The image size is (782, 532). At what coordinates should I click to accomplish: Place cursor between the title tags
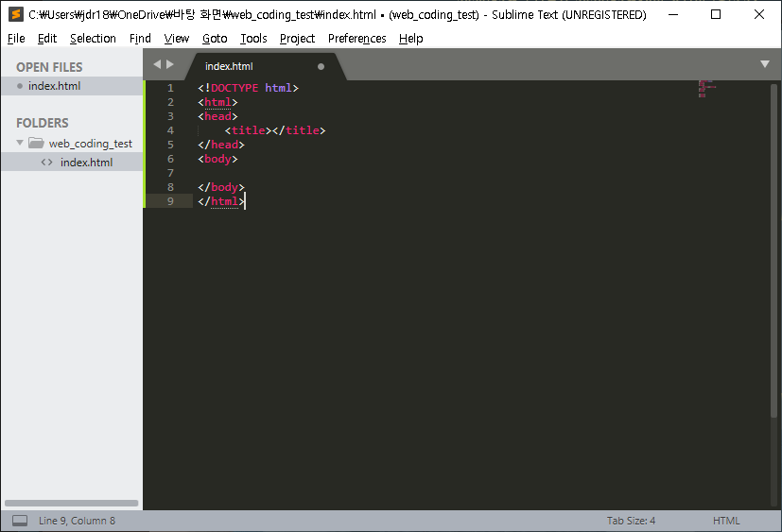coord(271,130)
